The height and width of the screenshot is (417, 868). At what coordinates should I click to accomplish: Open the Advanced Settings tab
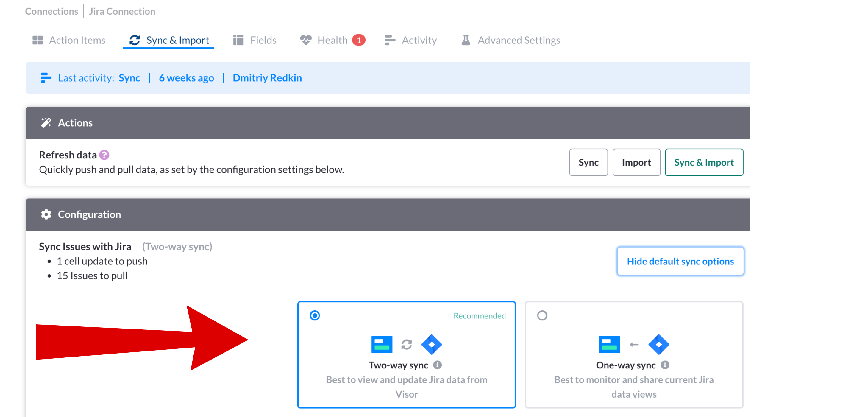coord(511,40)
